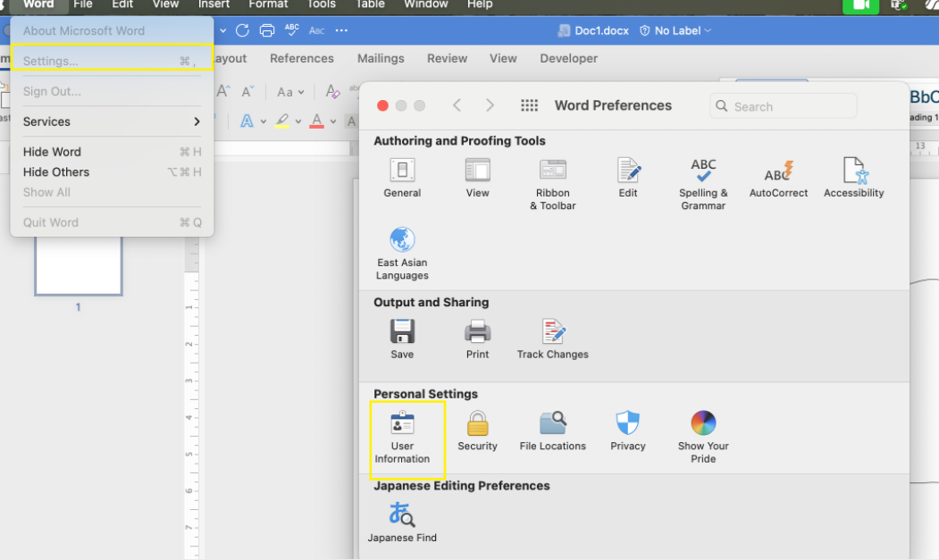Select About Microsoft Word menu item
This screenshot has height=560, width=939.
coord(112,30)
